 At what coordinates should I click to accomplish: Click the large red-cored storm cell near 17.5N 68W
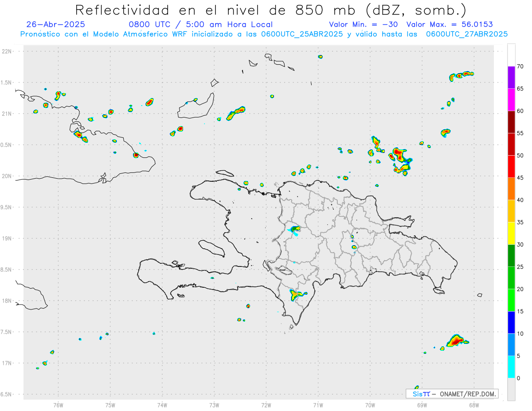456,341
